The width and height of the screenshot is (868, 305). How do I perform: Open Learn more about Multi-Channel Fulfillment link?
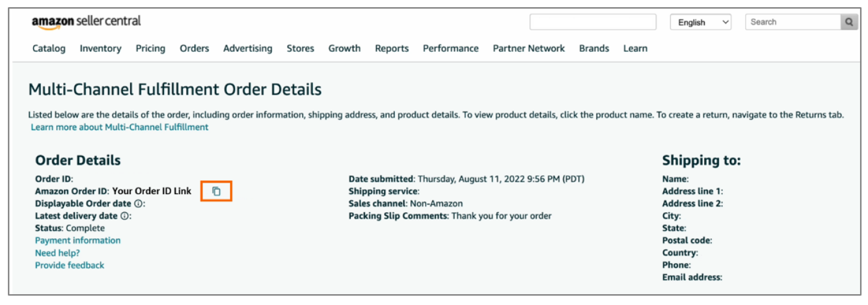[x=119, y=127]
